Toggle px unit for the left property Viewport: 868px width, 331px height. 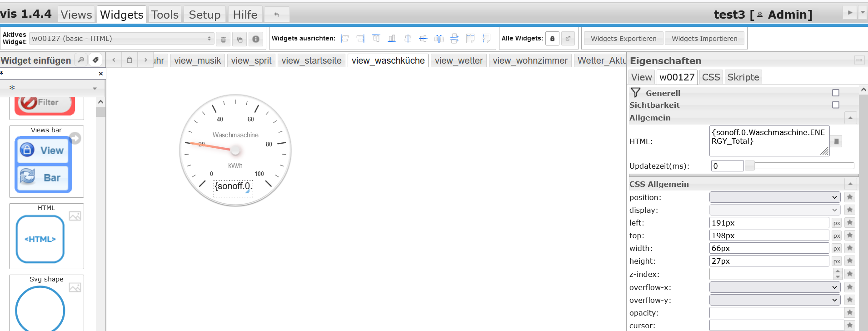pyautogui.click(x=837, y=223)
